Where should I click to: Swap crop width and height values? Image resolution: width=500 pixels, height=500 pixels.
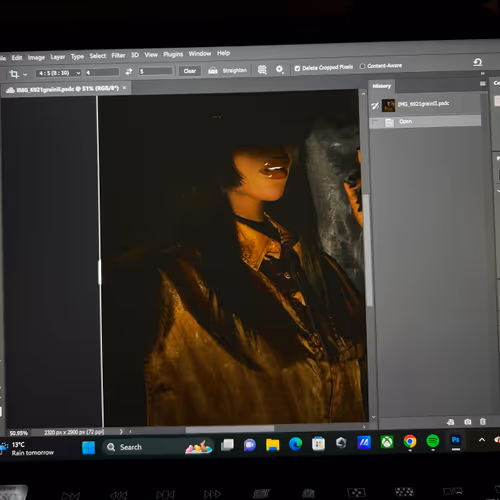coord(129,72)
